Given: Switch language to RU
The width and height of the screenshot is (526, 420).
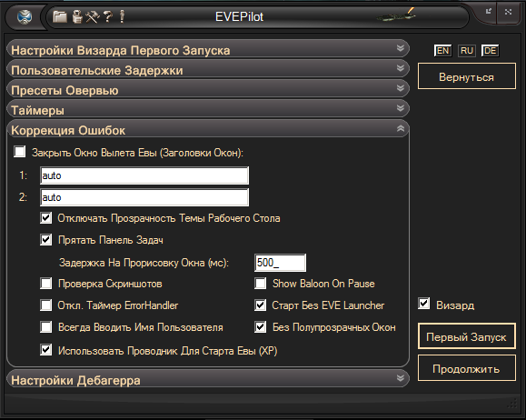Looking at the screenshot, I should (467, 51).
